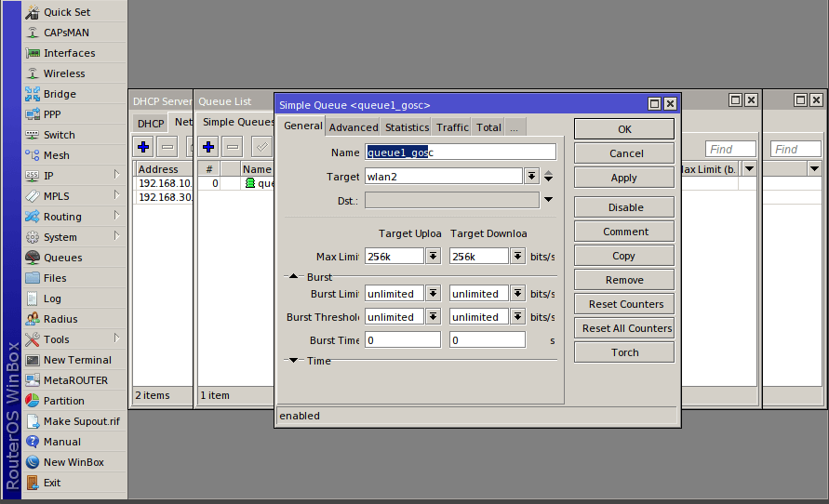Screen dimensions: 829x504
Task: Open Burst Limit download dropdown
Action: tap(517, 293)
